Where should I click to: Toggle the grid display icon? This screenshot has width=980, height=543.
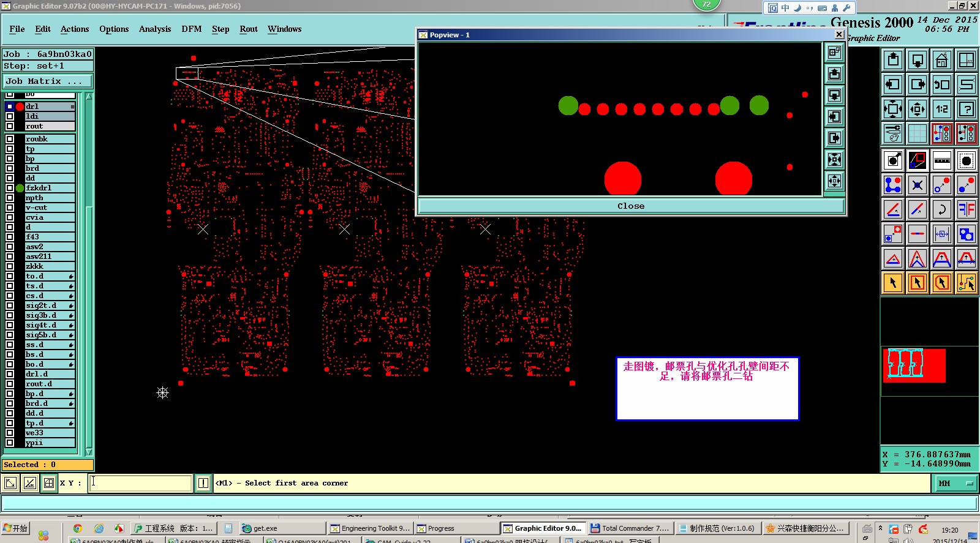[x=918, y=133]
